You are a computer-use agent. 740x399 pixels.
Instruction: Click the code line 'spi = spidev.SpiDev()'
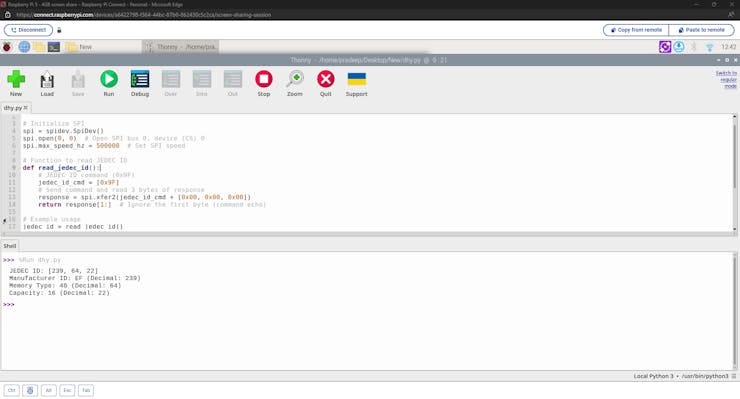click(63, 131)
